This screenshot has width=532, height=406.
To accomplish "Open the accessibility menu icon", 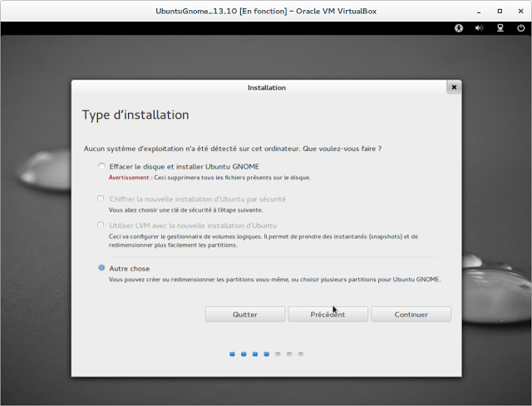I will point(459,28).
